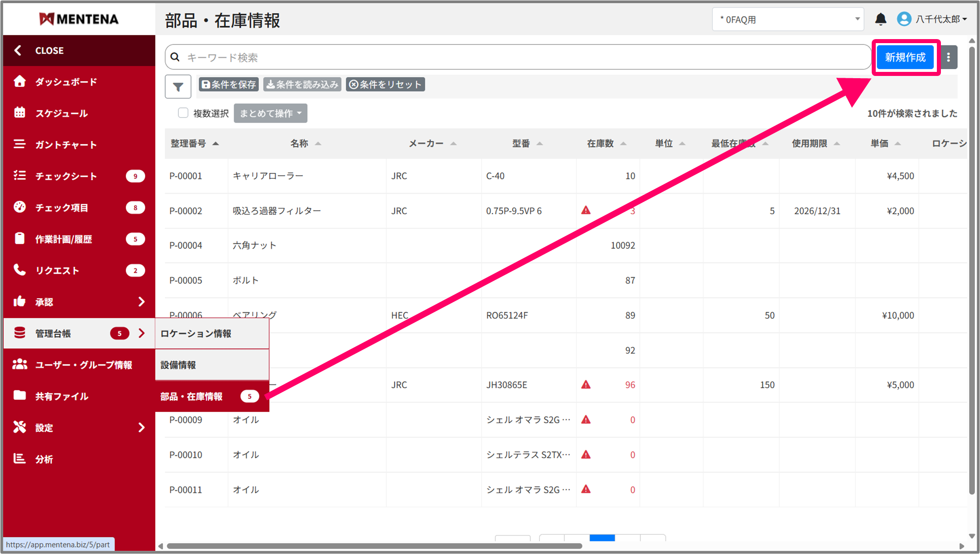The image size is (980, 554).
Task: Open the filter funnel icon button
Action: [178, 86]
